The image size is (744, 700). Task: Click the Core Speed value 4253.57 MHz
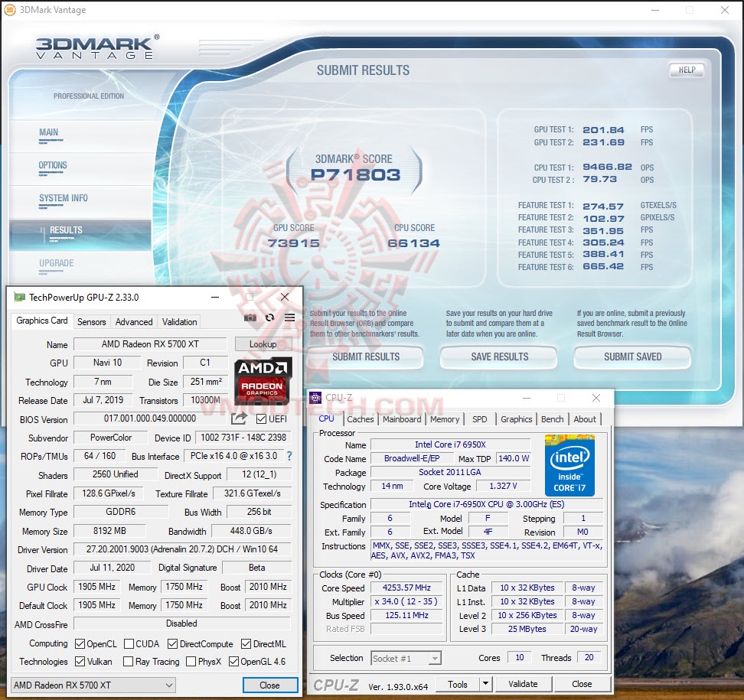click(x=406, y=588)
